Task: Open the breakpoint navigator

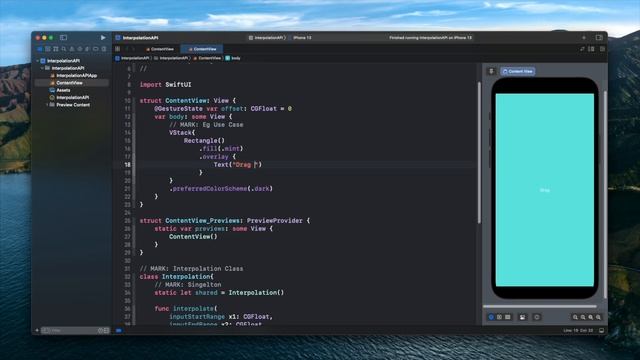Action: click(96, 49)
